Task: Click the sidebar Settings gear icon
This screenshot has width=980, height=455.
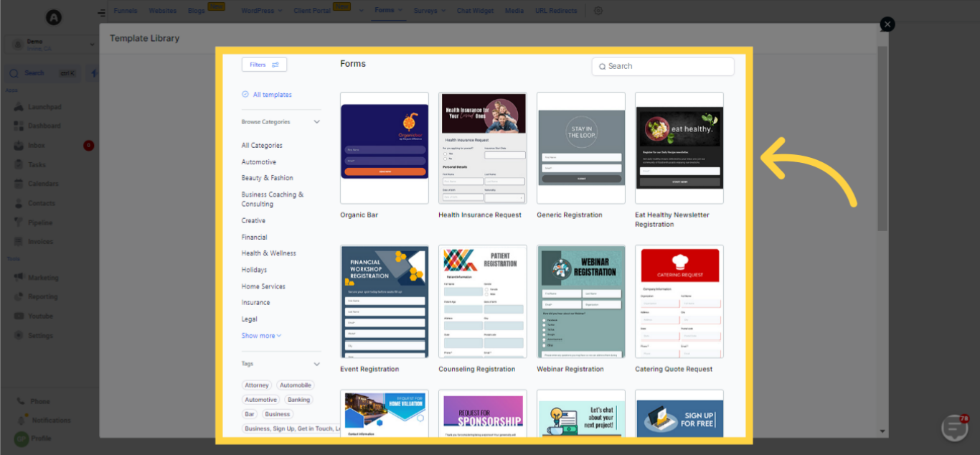Action: coord(19,336)
